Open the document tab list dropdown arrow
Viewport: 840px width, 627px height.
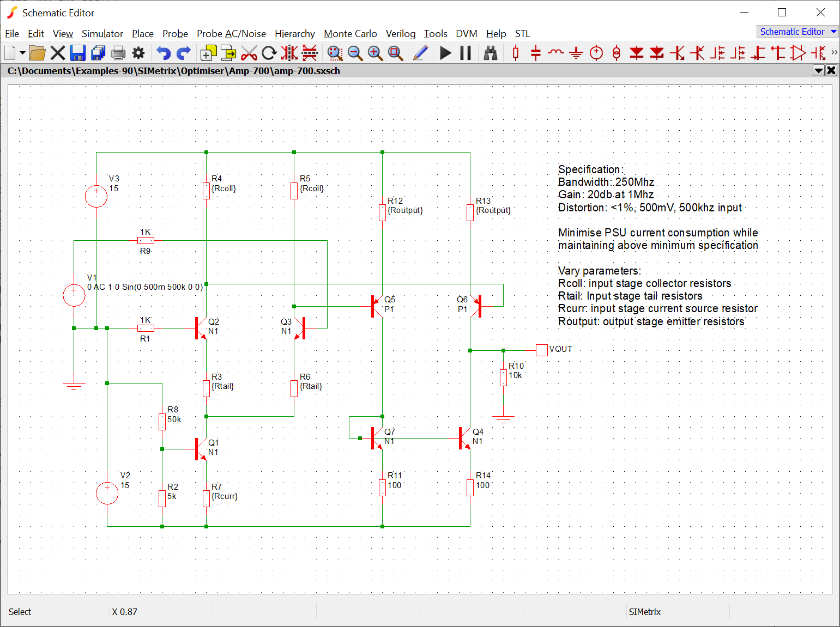818,70
